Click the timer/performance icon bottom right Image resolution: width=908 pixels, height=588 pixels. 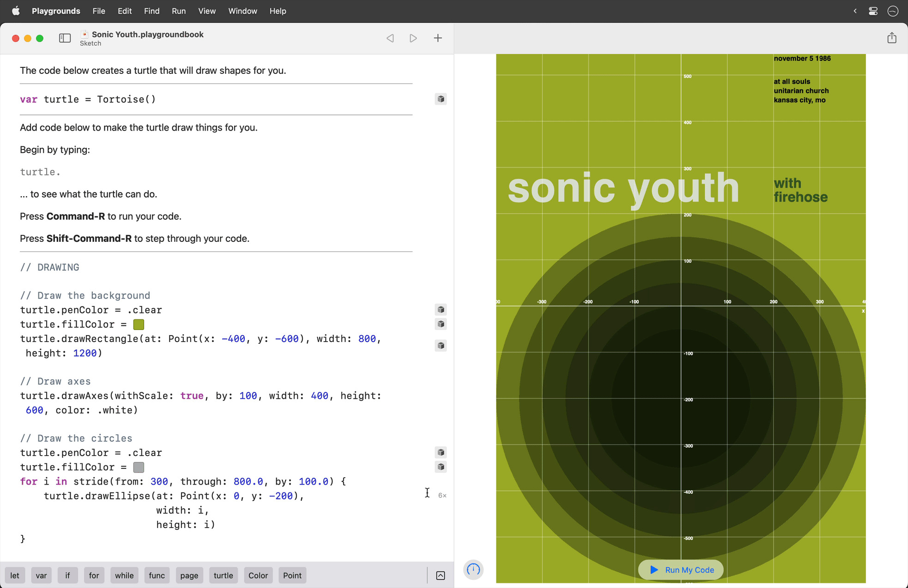[x=474, y=570]
